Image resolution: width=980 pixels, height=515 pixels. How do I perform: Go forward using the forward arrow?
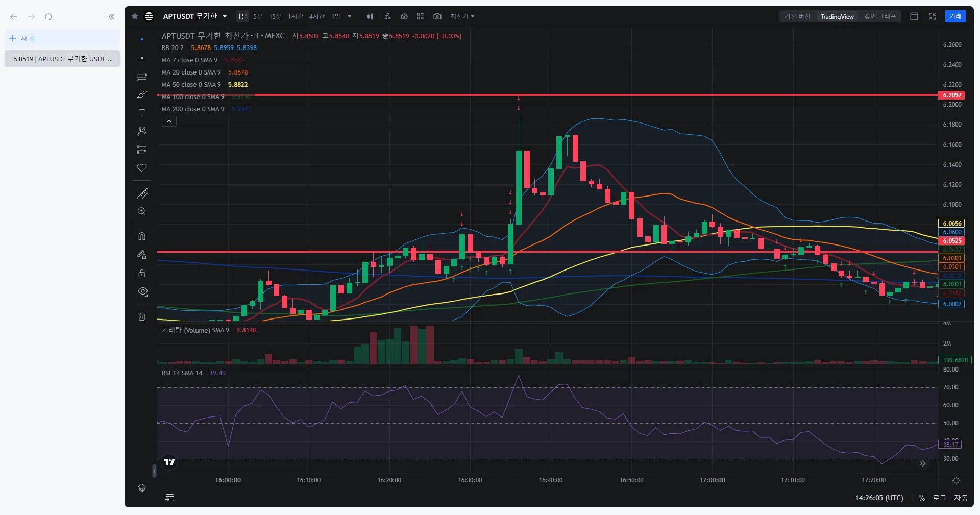31,17
